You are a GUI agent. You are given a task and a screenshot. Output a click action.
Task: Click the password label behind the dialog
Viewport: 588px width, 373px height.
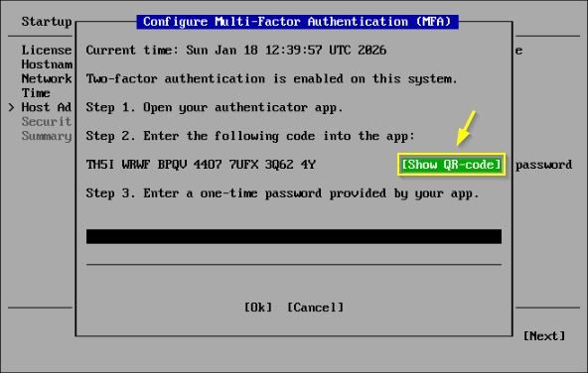point(543,165)
